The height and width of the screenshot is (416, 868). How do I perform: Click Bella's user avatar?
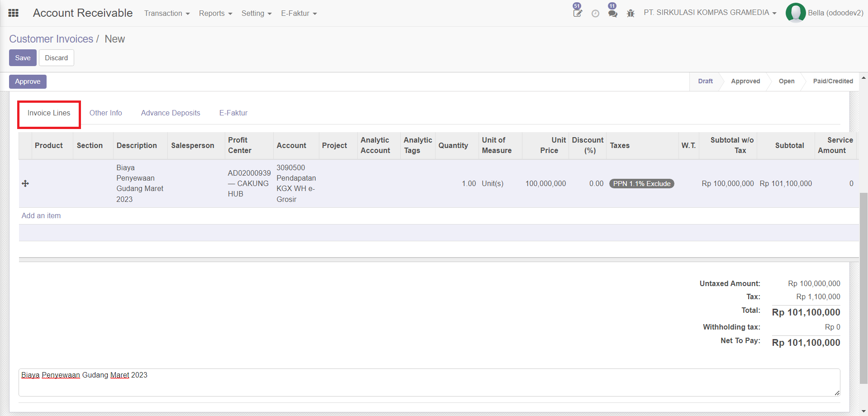[x=796, y=13]
